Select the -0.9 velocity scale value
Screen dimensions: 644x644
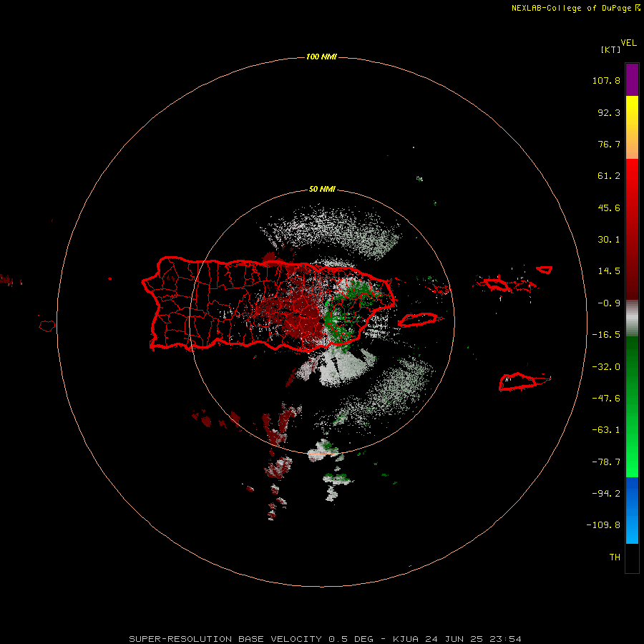(x=609, y=303)
